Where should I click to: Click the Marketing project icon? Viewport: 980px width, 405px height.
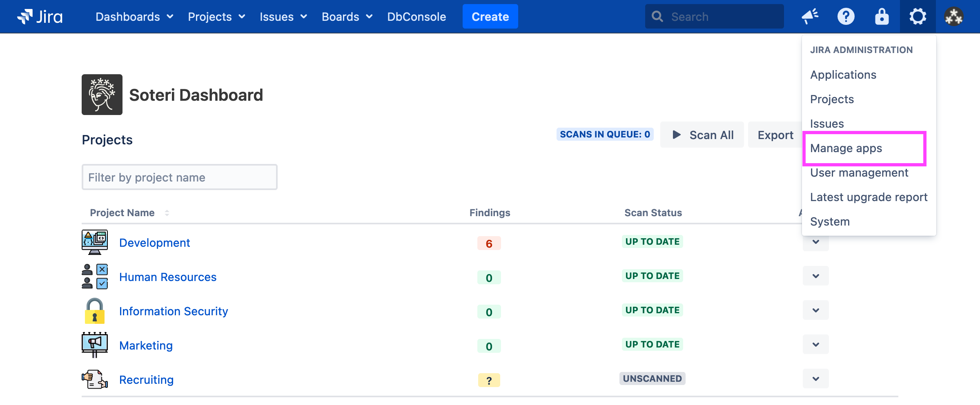pos(95,345)
